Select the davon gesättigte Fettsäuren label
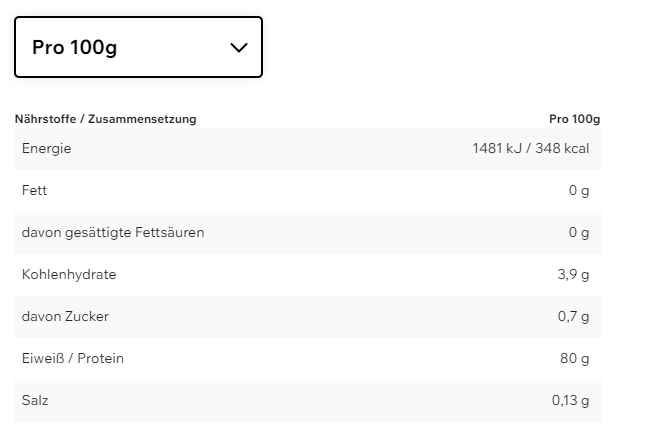The image size is (665, 443). pos(113,233)
